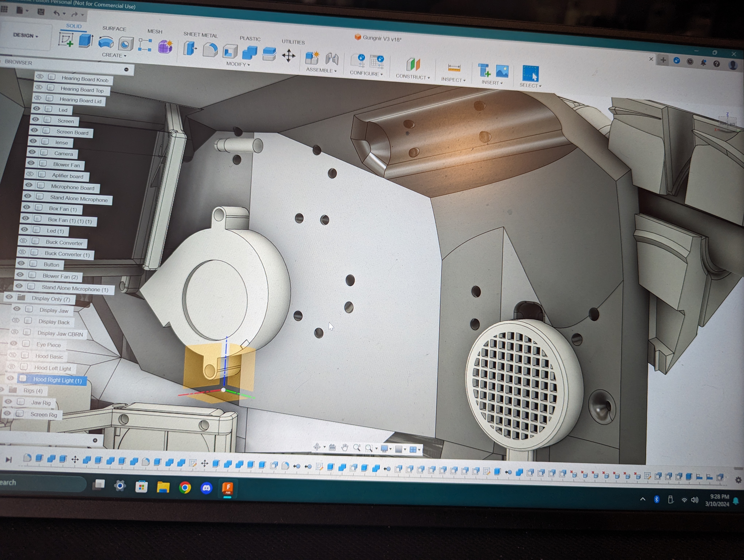Switch to the MESH tab

click(155, 31)
